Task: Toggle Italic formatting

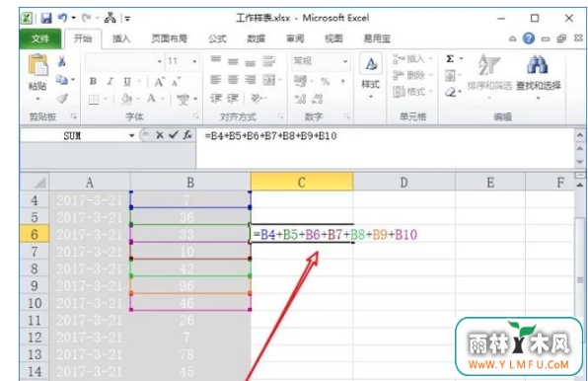Action: [110, 81]
